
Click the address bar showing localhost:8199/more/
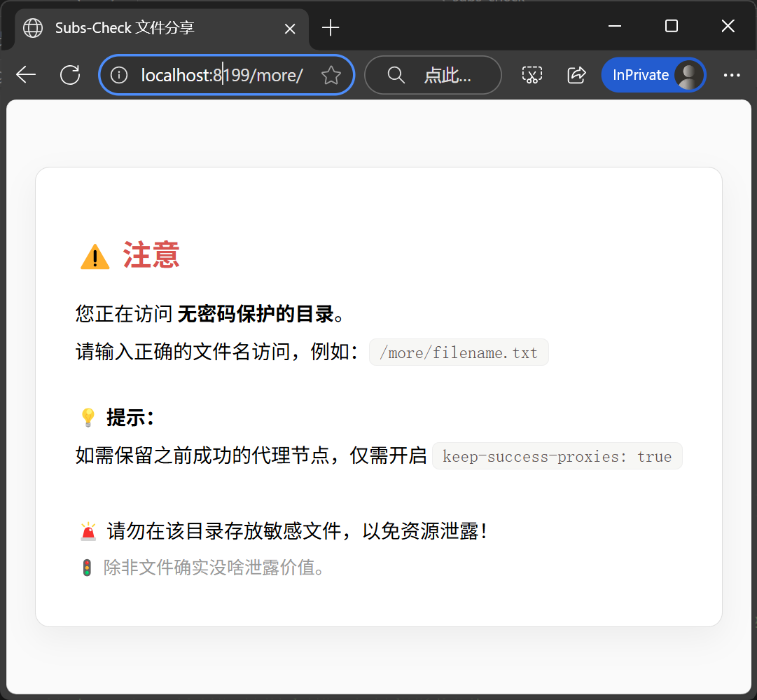pos(226,75)
